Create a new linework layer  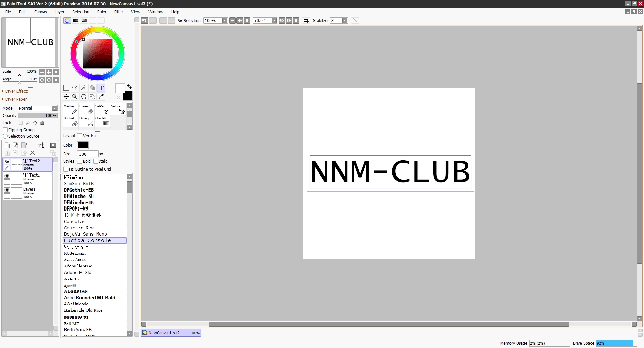pyautogui.click(x=16, y=145)
